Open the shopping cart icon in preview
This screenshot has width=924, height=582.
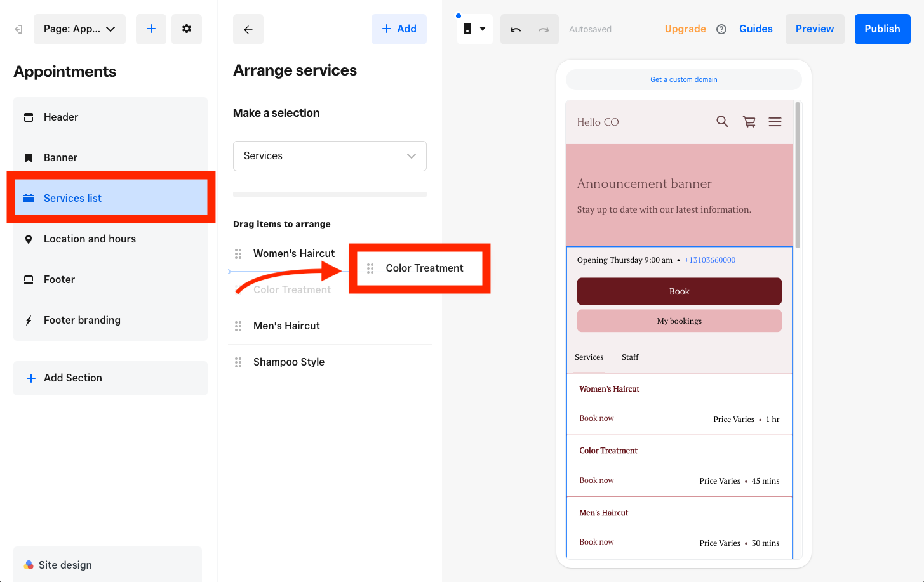(749, 122)
